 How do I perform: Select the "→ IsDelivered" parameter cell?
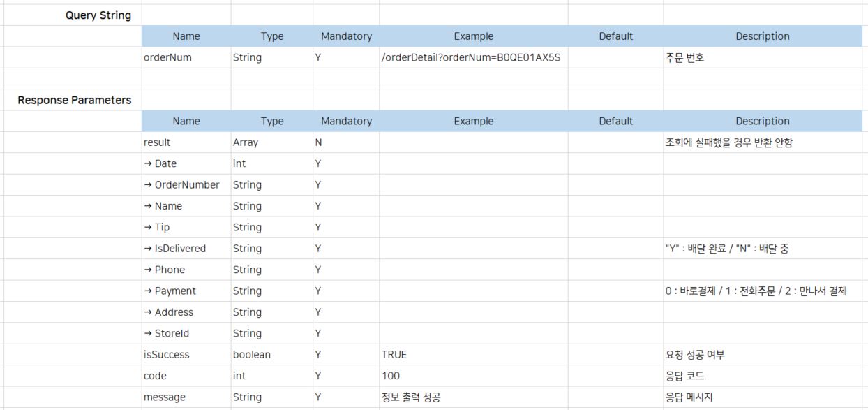pyautogui.click(x=175, y=249)
